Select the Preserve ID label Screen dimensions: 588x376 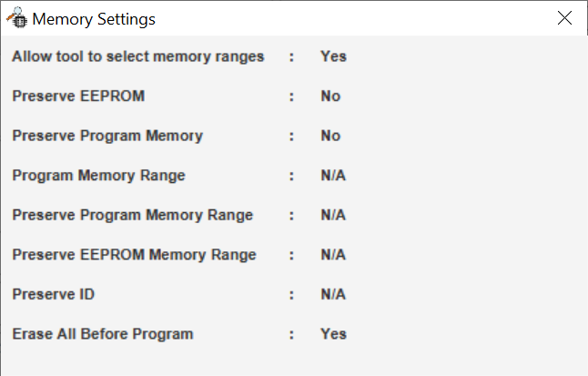click(54, 294)
